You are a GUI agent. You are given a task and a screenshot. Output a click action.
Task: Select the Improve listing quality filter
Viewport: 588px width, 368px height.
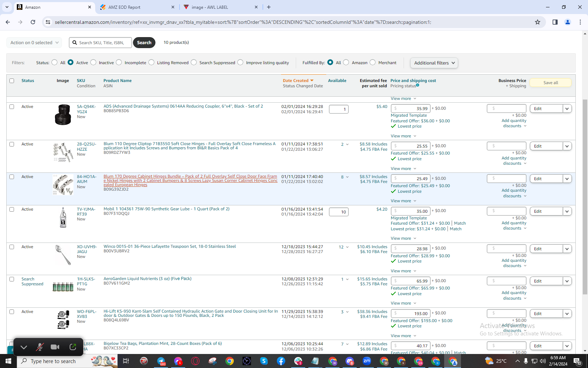[240, 62]
